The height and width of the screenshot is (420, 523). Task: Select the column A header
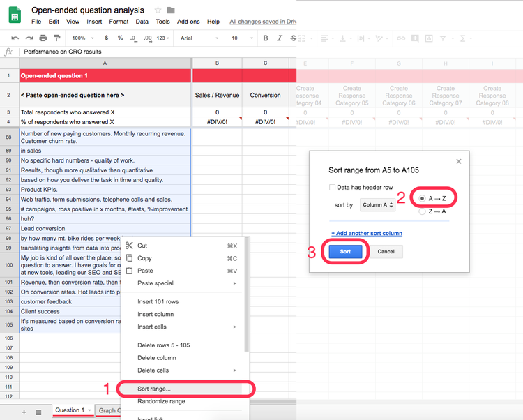pos(105,63)
